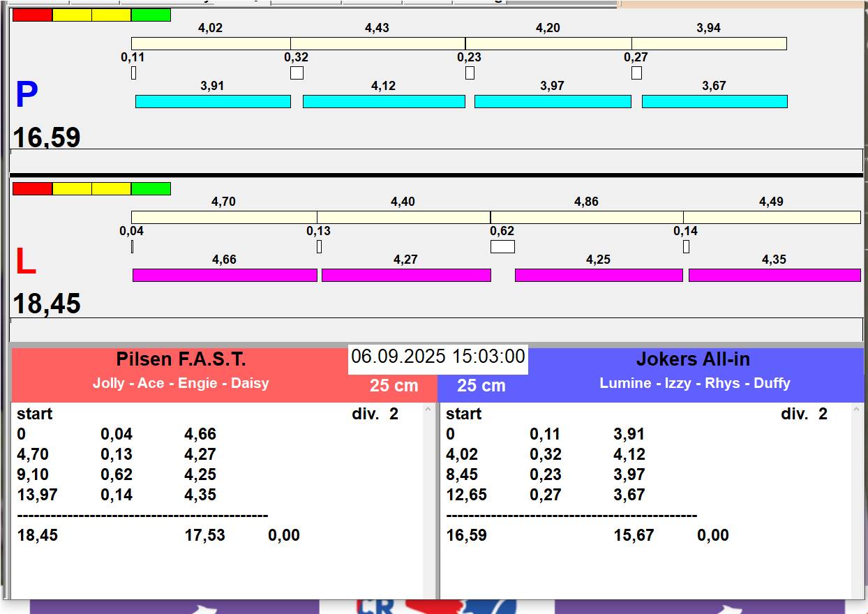Click 13,97 in the Pilsen F.A.S.T. table
868x614 pixels.
37,495
